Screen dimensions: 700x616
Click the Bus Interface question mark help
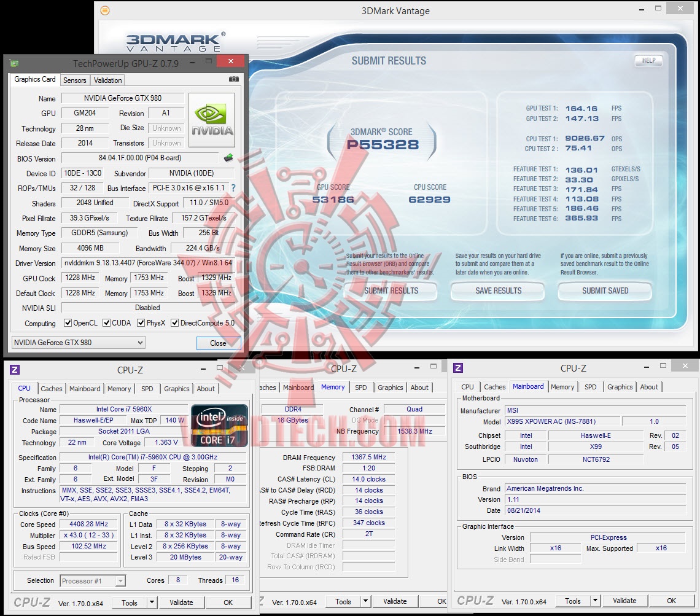tap(233, 189)
